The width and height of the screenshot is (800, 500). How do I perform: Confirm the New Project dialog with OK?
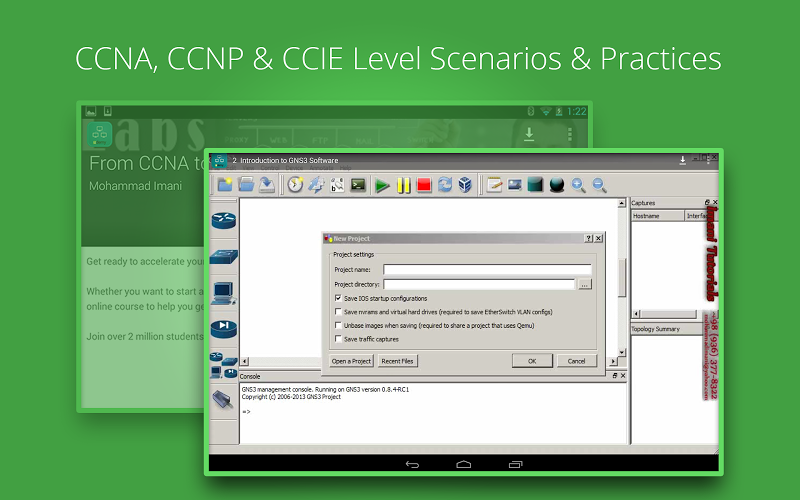[x=532, y=361]
